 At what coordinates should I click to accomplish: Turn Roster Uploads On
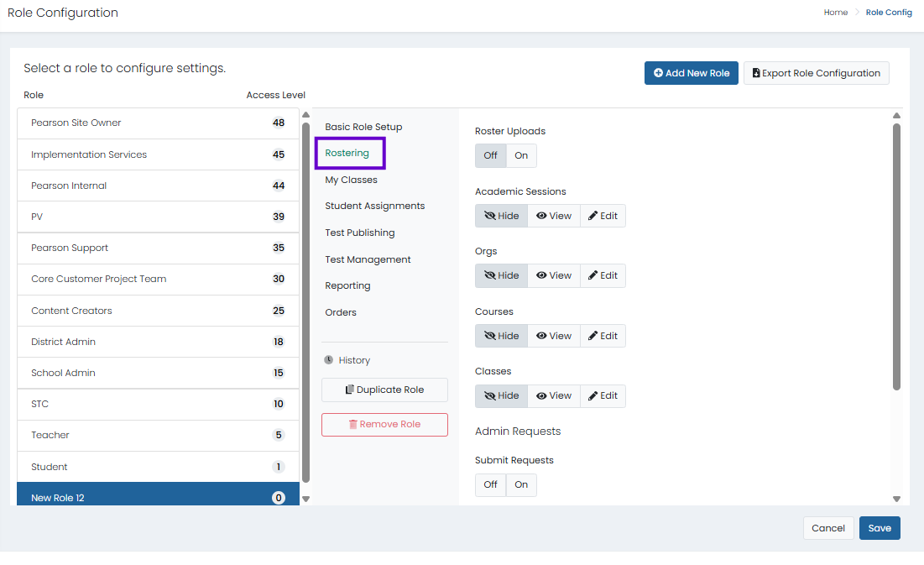coord(521,155)
